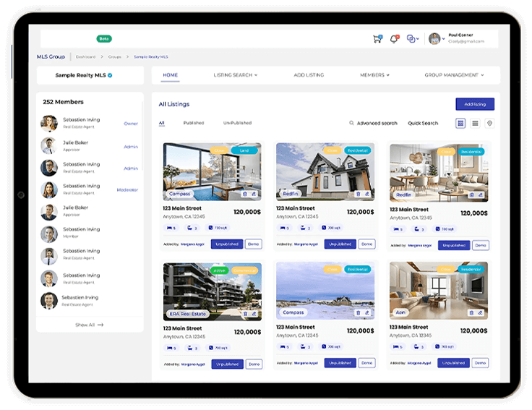Open the ADD LISTING tab
532x410 pixels.
tap(309, 75)
